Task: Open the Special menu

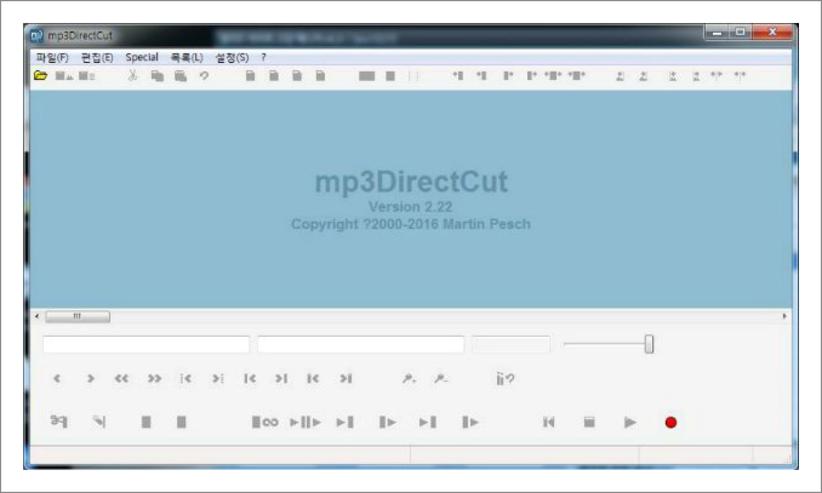Action: click(142, 57)
